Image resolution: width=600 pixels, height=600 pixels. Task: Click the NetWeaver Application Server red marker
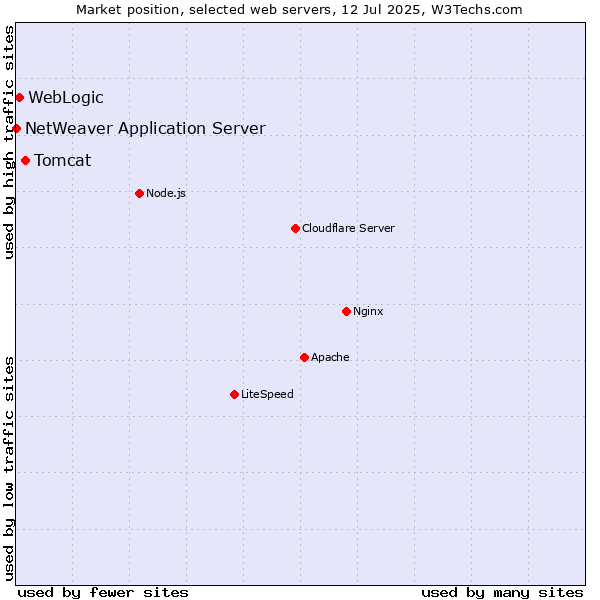pos(16,129)
